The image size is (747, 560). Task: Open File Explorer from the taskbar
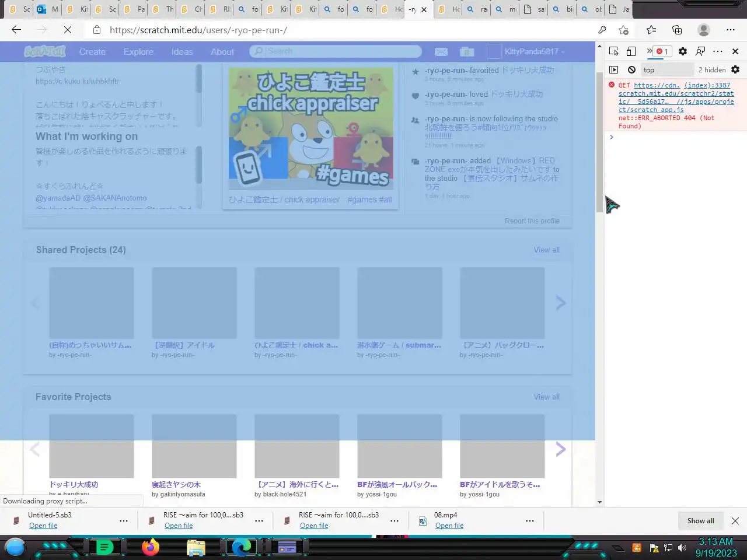click(196, 547)
